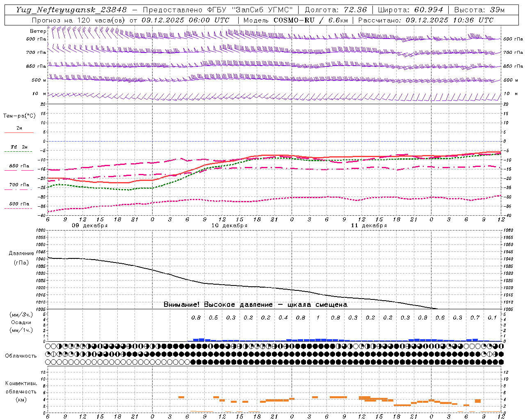Select the precipitation value 0.9
The height and width of the screenshot is (420, 525).
422,317
